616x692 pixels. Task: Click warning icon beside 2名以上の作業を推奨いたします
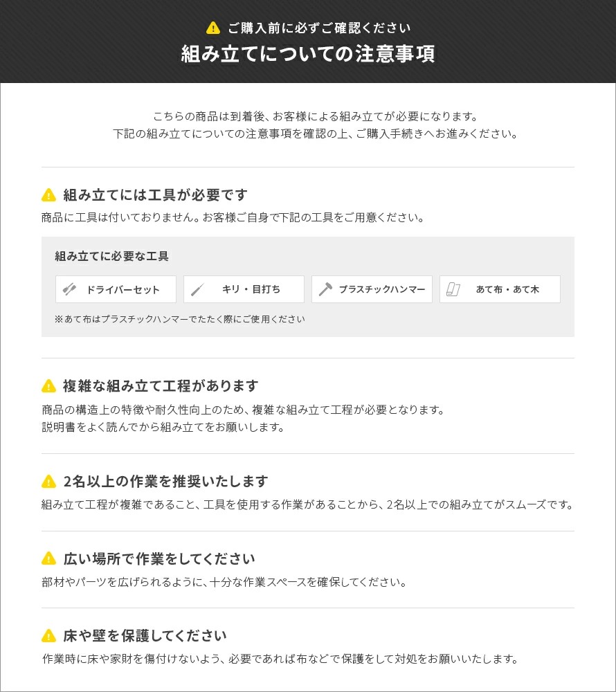[x=48, y=482]
